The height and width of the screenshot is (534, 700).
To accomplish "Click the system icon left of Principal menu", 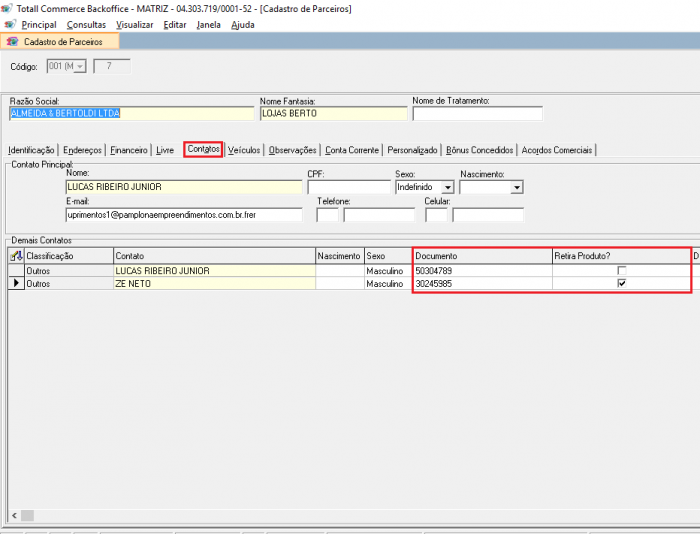I will coord(10,24).
